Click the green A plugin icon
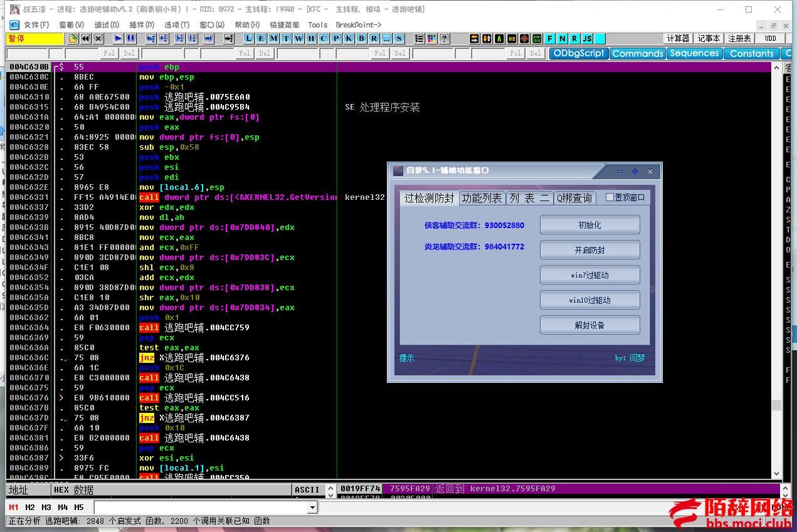The height and width of the screenshot is (532, 797). click(499, 38)
